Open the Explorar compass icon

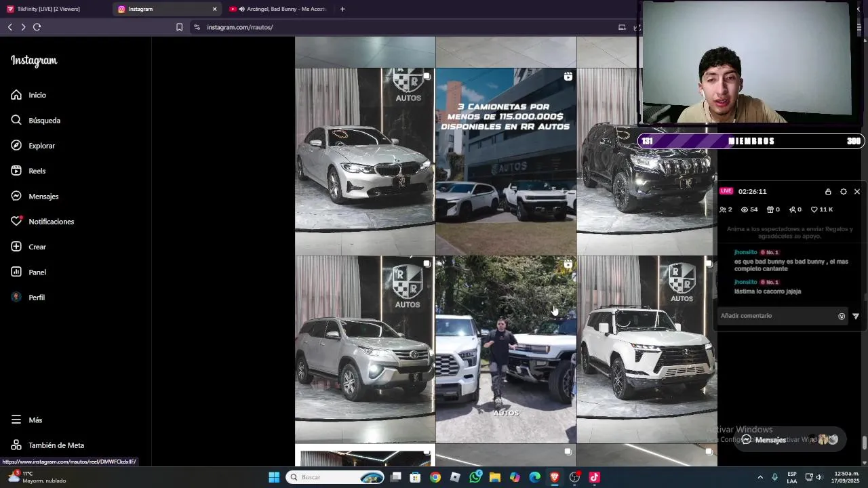(x=16, y=145)
